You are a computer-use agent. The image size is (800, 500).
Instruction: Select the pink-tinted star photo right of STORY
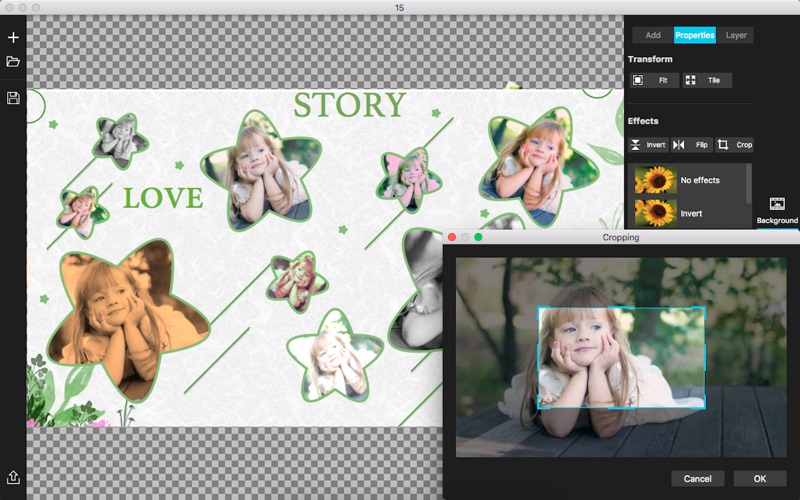tap(409, 180)
